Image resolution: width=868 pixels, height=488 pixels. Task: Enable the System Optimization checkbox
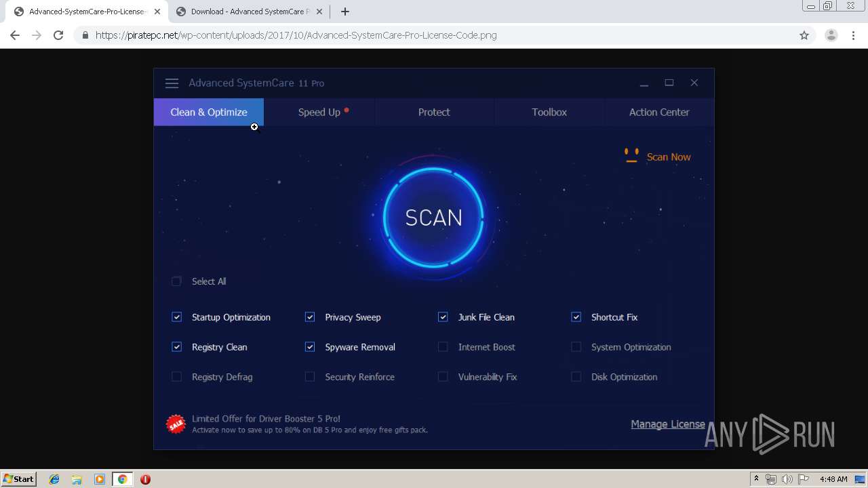576,347
